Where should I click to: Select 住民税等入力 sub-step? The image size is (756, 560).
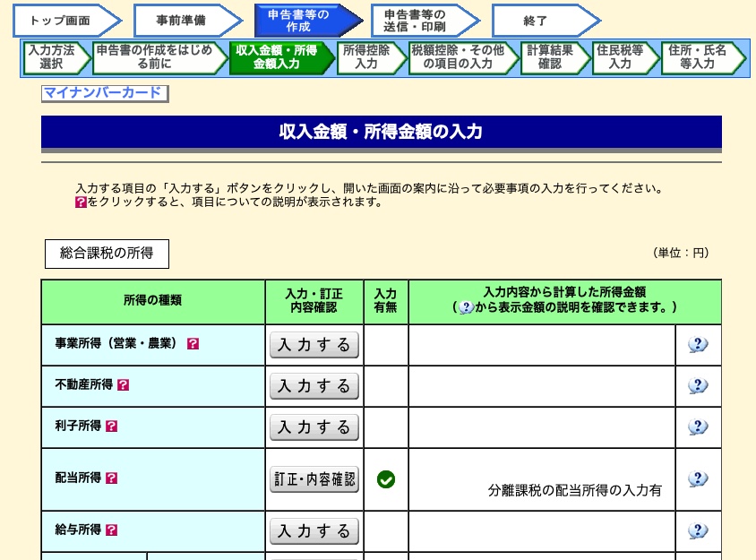(625, 57)
